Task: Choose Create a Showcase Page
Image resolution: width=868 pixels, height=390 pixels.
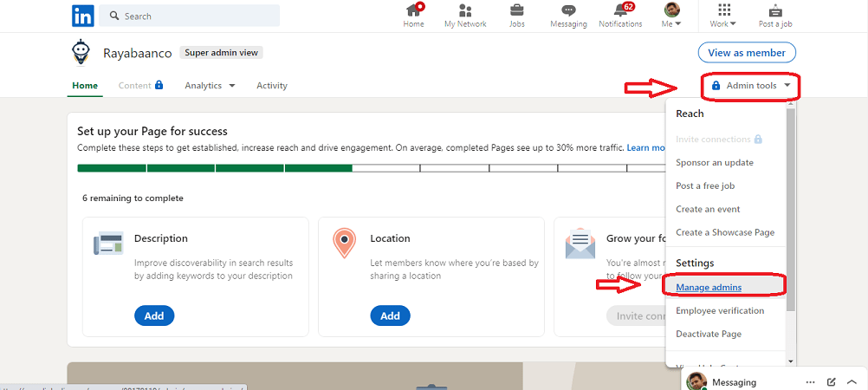Action: (x=724, y=232)
